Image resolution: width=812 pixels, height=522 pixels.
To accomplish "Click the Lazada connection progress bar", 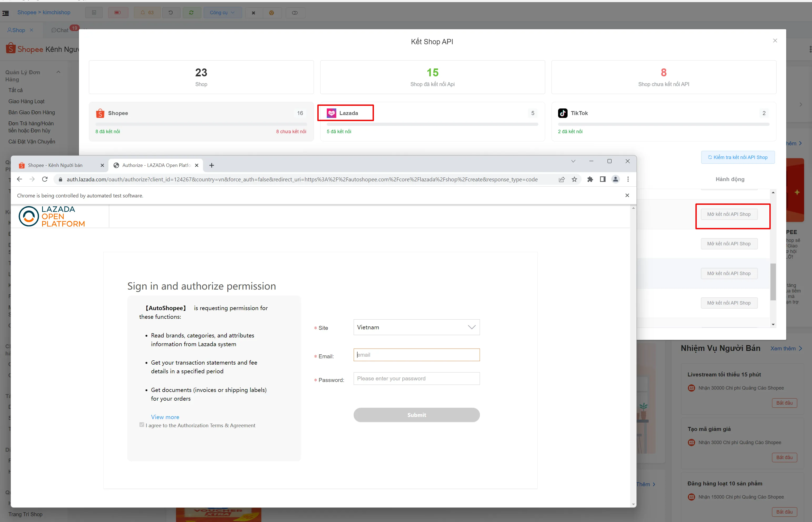I will (x=432, y=125).
